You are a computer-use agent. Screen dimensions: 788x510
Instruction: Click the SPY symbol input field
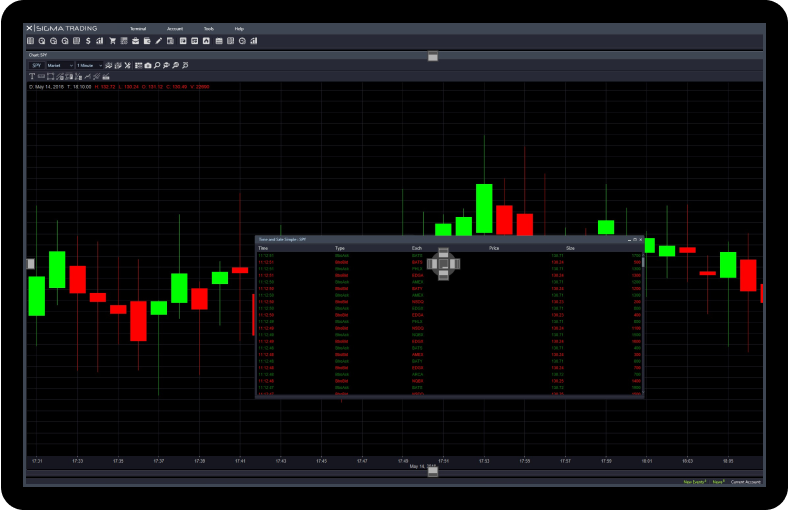37,65
